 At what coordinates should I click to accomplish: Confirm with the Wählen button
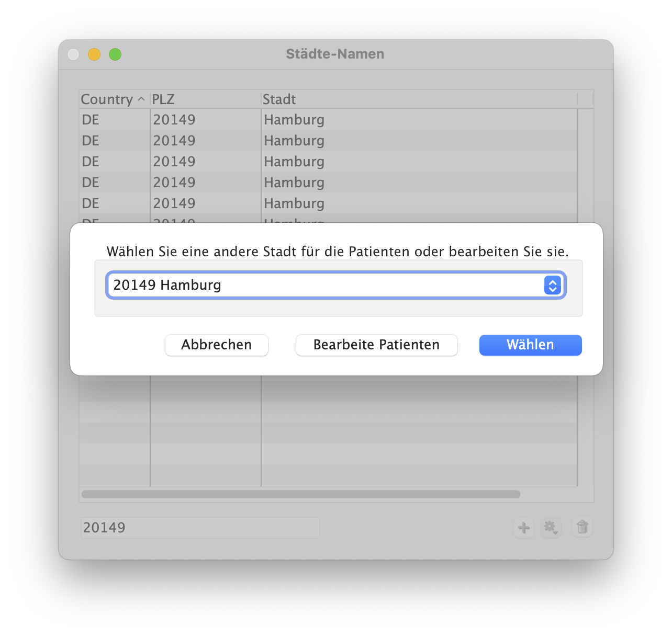[x=531, y=345]
